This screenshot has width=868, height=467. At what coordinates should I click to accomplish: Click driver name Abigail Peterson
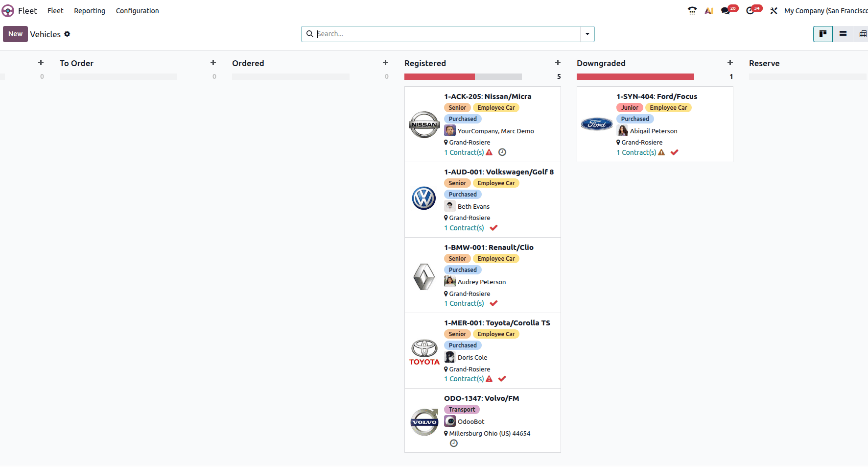pos(654,131)
